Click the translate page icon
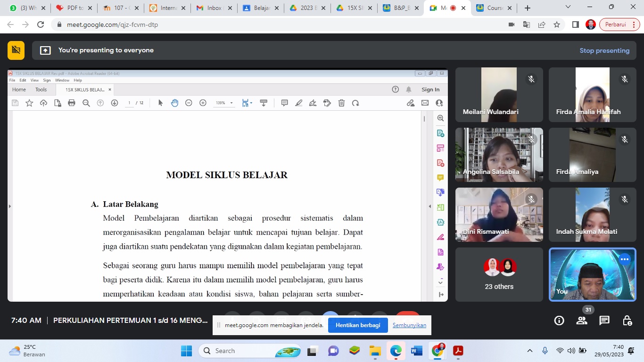This screenshot has height=362, width=644. click(527, 25)
